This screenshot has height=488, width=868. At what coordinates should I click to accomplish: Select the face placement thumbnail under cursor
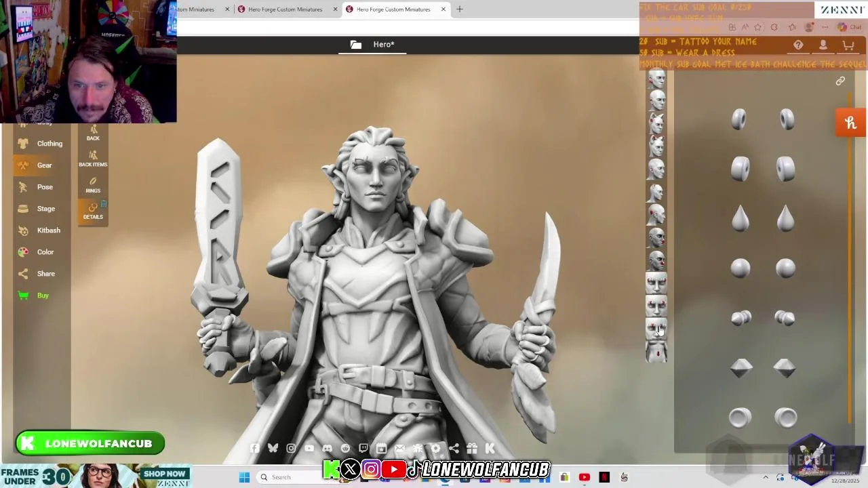point(656,329)
